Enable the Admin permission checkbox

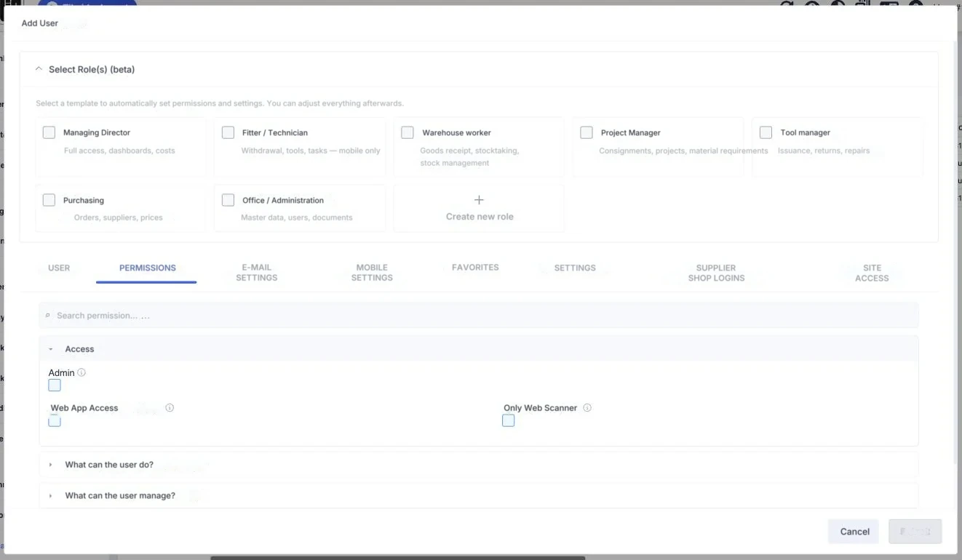(55, 385)
